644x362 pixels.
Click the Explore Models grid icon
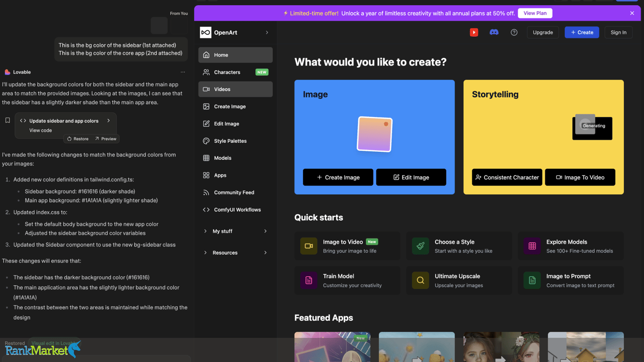pos(532,246)
